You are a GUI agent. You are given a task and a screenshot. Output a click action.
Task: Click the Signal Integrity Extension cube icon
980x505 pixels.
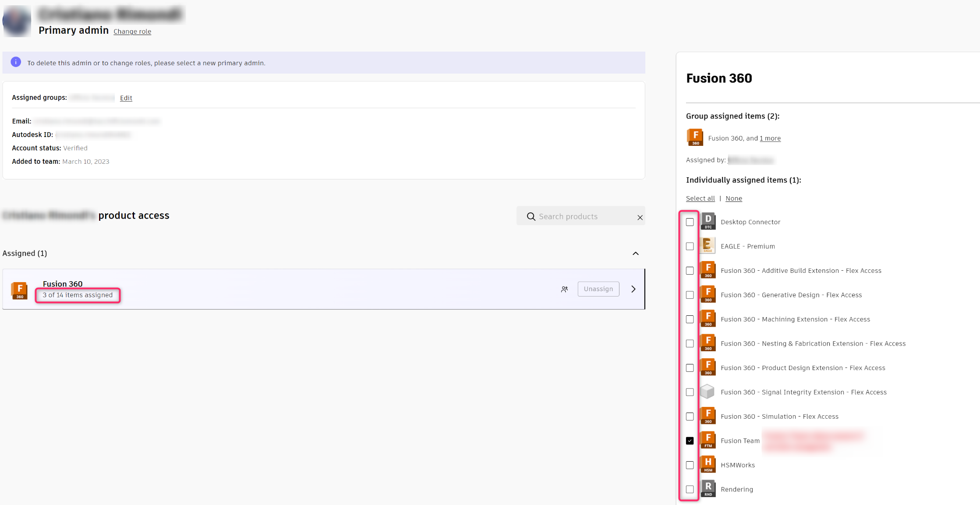pyautogui.click(x=708, y=392)
